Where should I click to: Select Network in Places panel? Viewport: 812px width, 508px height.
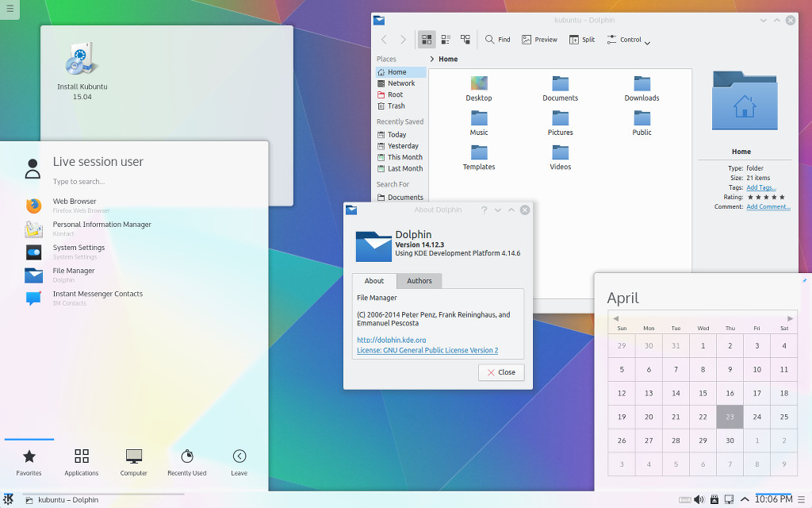(x=400, y=83)
